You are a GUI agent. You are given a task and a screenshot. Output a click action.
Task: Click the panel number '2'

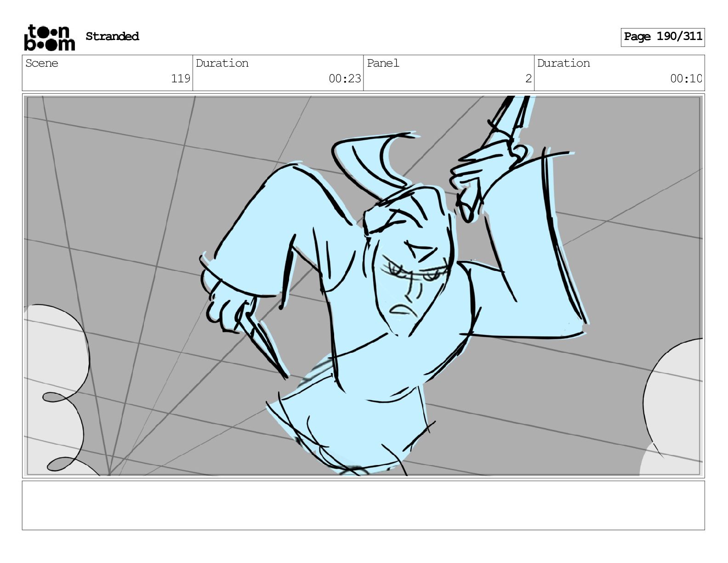coord(529,79)
